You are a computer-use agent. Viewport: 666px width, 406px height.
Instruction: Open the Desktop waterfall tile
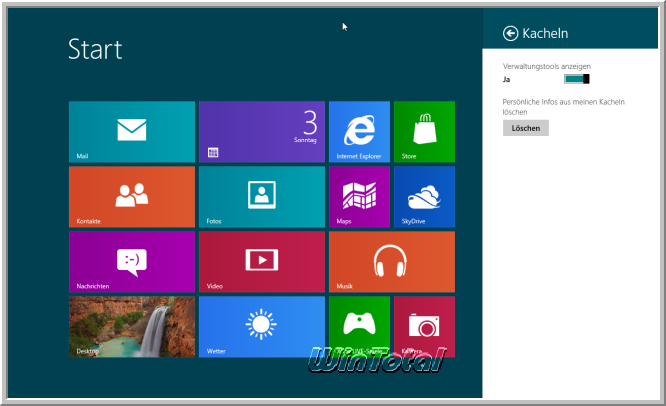[x=132, y=327]
